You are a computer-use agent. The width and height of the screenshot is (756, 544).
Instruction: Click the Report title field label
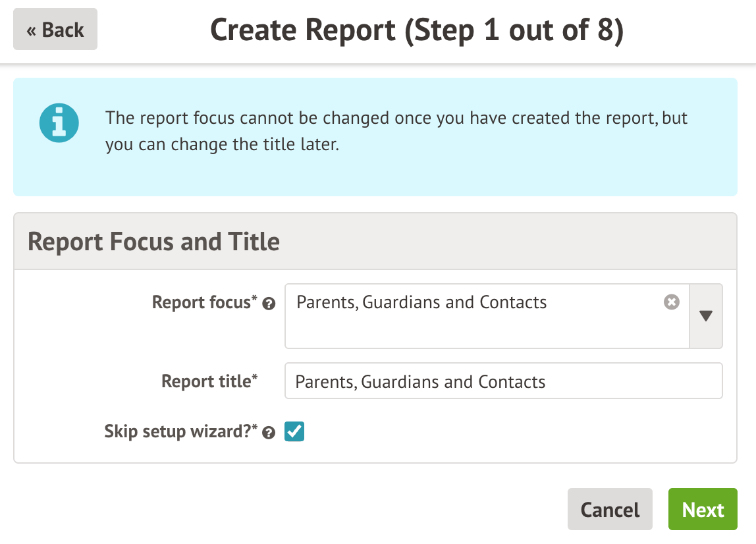point(206,381)
